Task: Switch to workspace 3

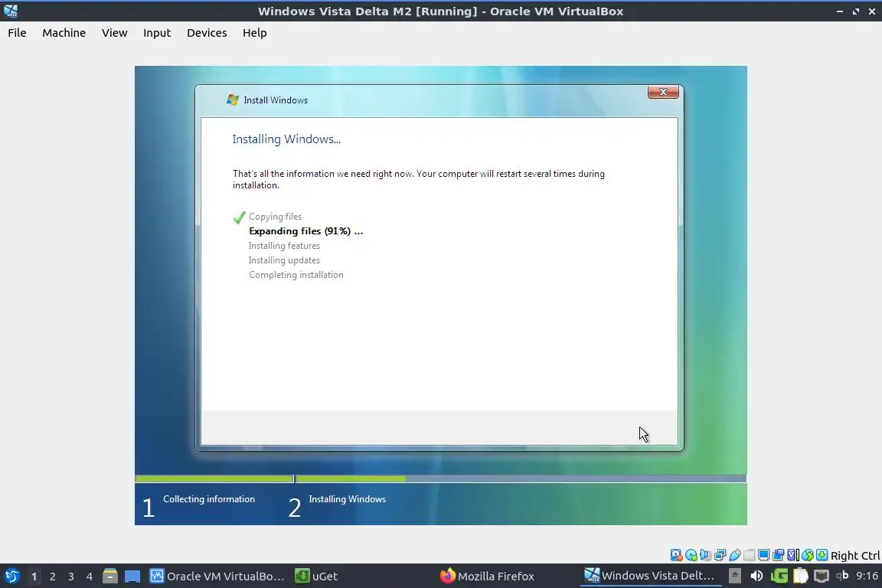Action: (x=71, y=577)
